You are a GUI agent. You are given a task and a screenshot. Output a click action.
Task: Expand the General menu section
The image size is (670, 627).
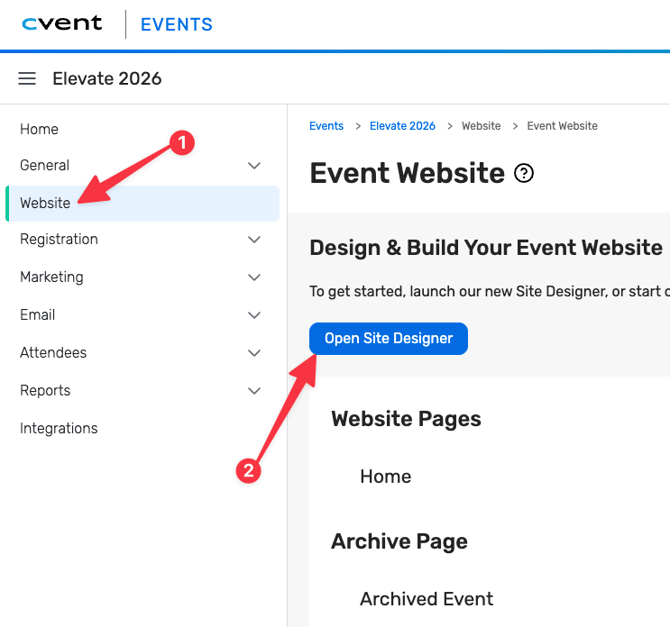254,166
